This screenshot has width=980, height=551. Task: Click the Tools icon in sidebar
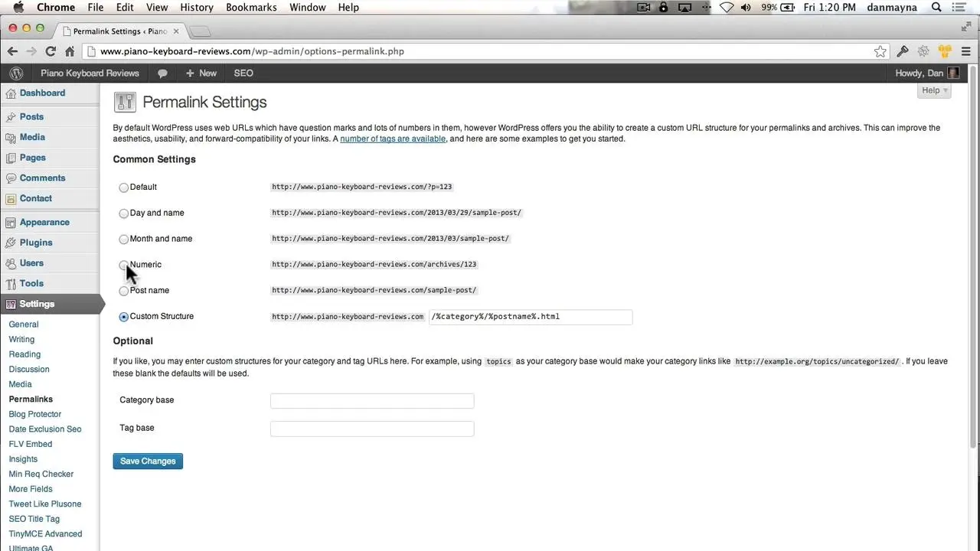[11, 284]
